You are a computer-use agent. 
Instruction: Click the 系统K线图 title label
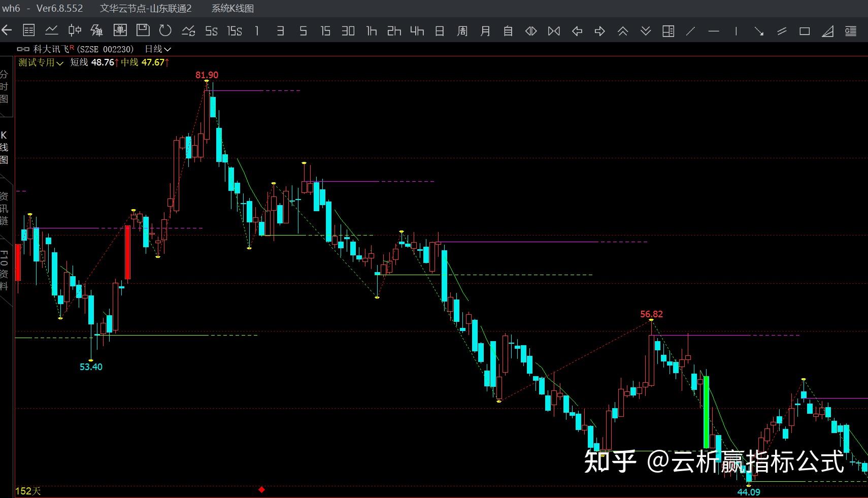[232, 8]
